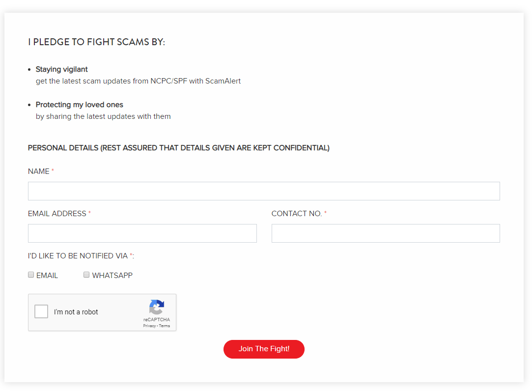532x392 pixels.
Task: Click the PERSONAL DETAILS section heading
Action: pyautogui.click(x=178, y=148)
